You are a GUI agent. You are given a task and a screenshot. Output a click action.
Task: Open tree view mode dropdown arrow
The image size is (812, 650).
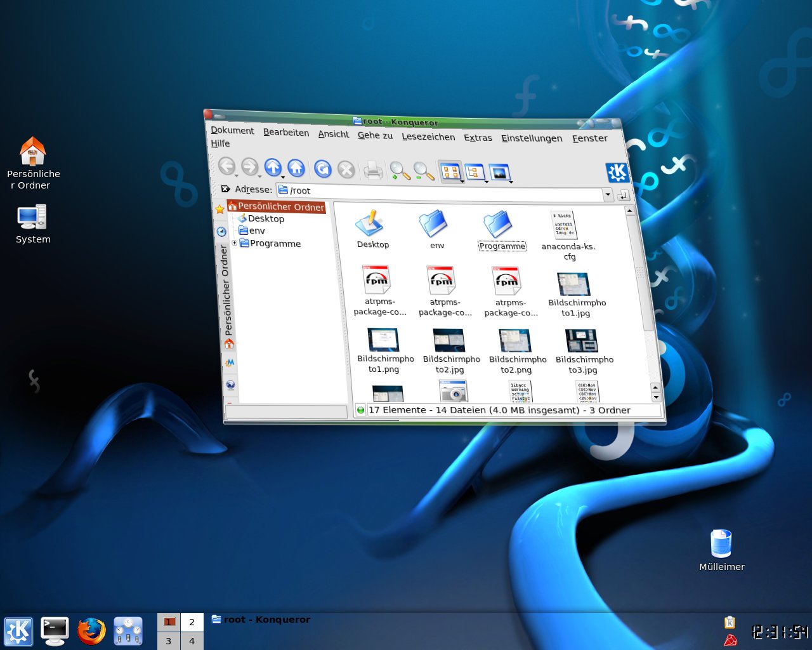[x=487, y=182]
